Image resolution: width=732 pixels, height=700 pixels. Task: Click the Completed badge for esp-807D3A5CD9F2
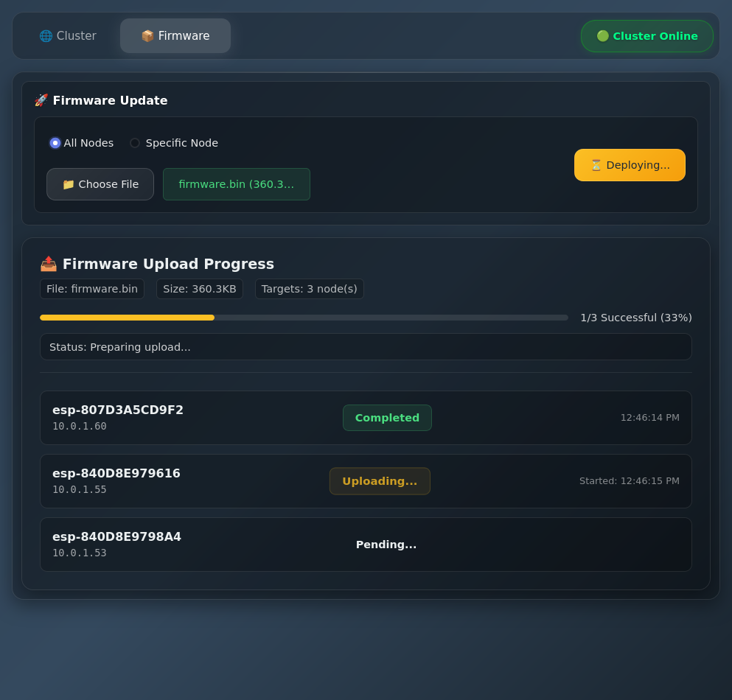click(387, 417)
